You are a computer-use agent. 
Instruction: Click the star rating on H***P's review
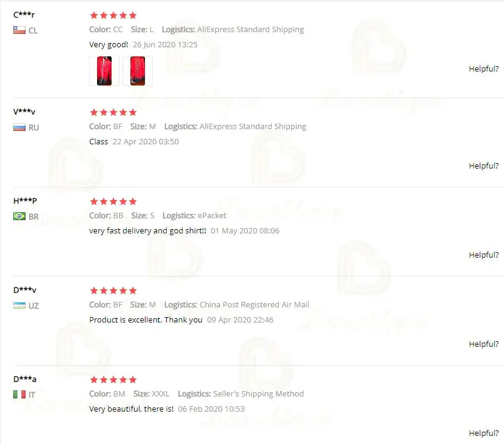click(113, 201)
